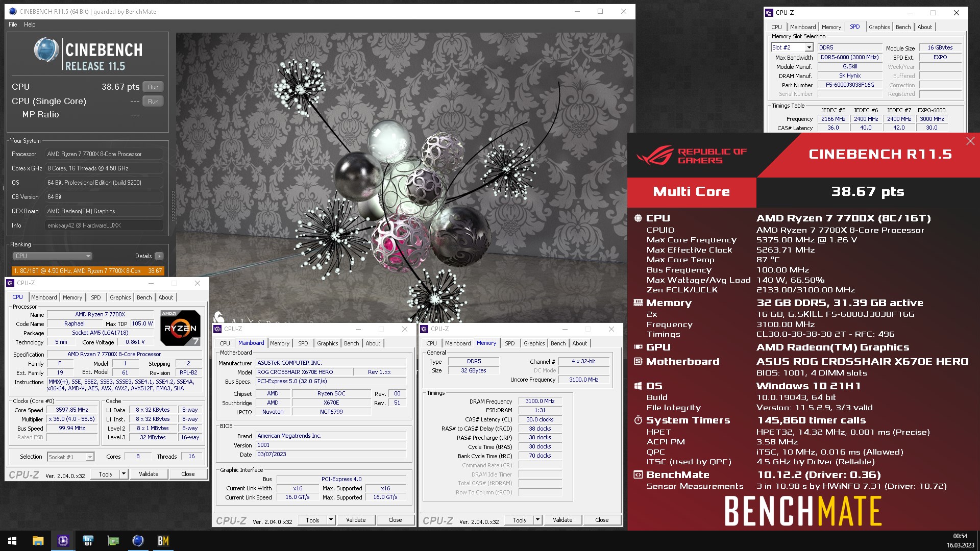Click the Ryzen 7 logo in CPU-Z
Screen dimensions: 980x551
click(180, 328)
